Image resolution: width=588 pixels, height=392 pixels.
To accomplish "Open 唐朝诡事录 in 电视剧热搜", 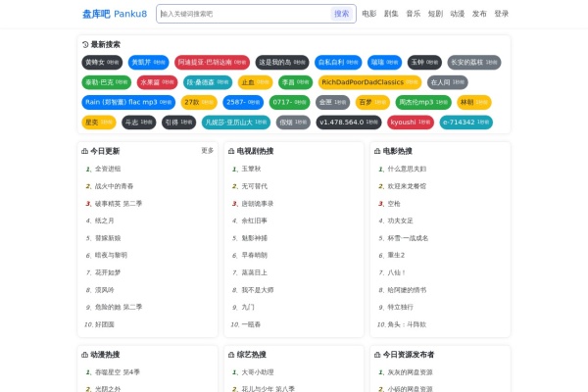I will point(257,203).
